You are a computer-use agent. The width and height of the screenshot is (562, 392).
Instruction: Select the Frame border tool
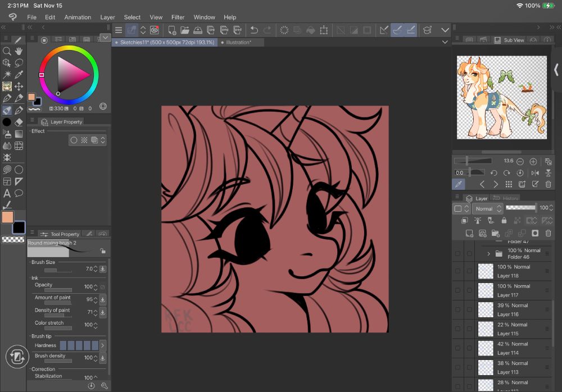tap(7, 181)
